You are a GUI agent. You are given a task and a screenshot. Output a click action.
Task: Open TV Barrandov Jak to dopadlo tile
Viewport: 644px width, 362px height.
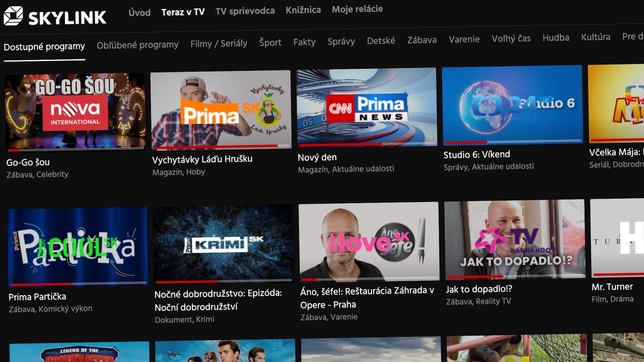pyautogui.click(x=515, y=239)
